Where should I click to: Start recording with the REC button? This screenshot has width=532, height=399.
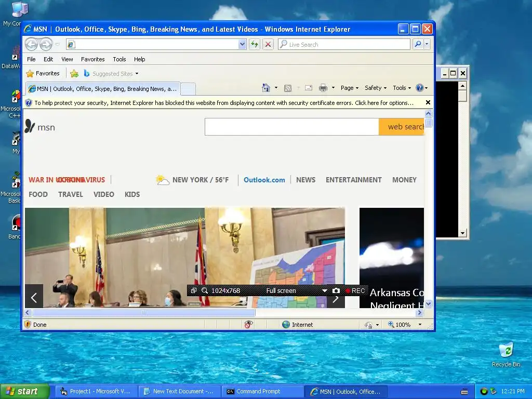pyautogui.click(x=355, y=291)
